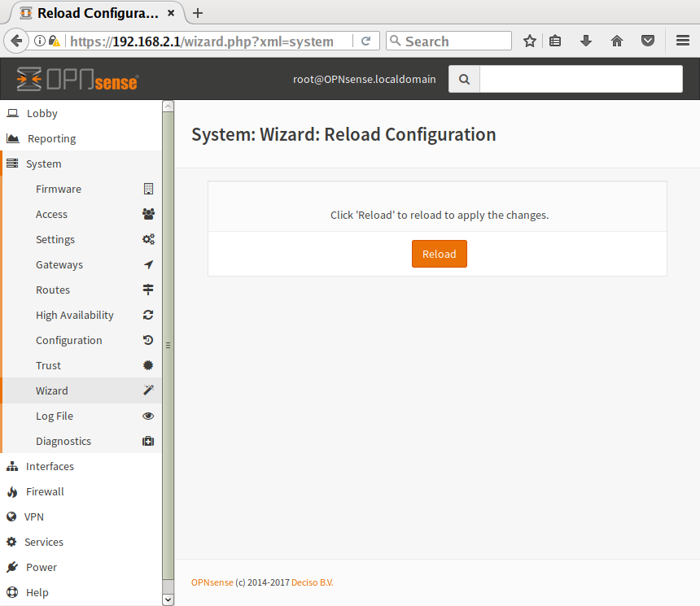This screenshot has width=700, height=606.
Task: Open the Reporting menu
Action: point(51,138)
